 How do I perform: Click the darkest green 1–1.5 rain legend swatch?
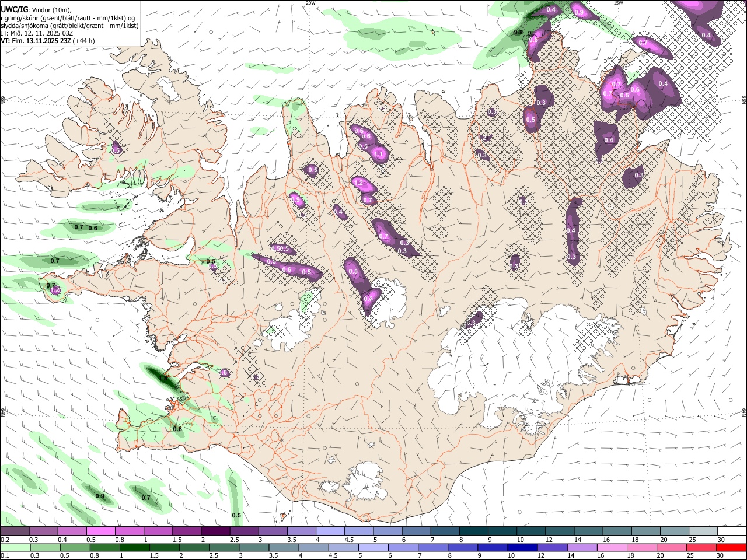135,547
